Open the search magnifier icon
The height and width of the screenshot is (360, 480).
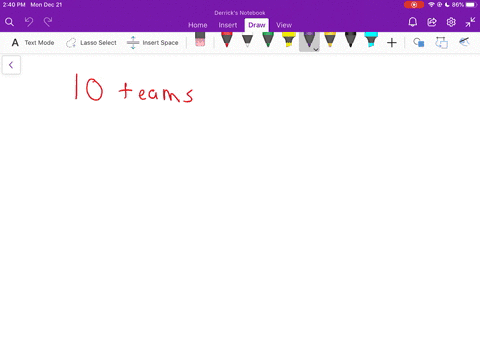[x=9, y=22]
